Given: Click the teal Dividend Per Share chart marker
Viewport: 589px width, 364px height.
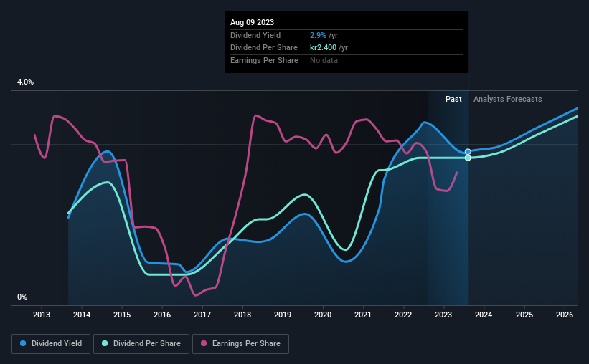Looking at the screenshot, I should pyautogui.click(x=468, y=158).
